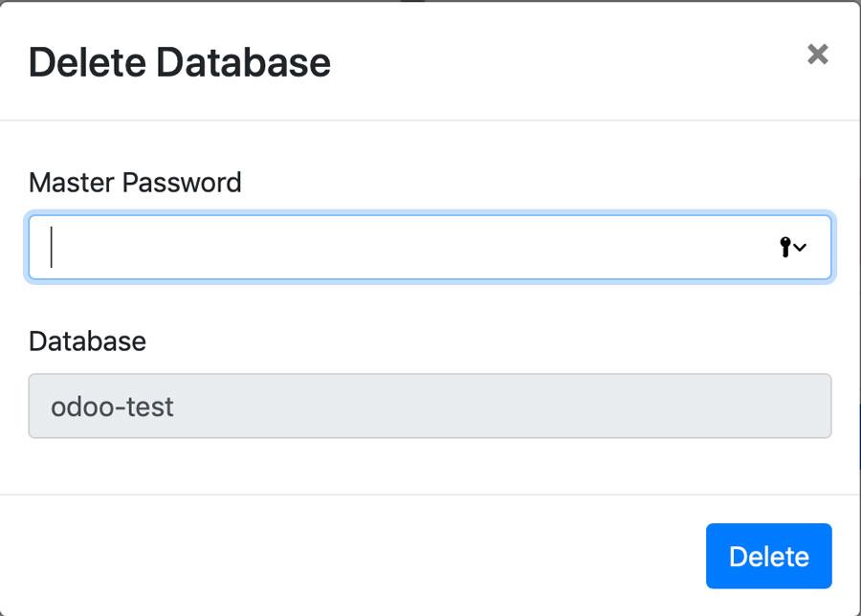Place cursor in the empty password box
The height and width of the screenshot is (616, 861).
[x=430, y=247]
